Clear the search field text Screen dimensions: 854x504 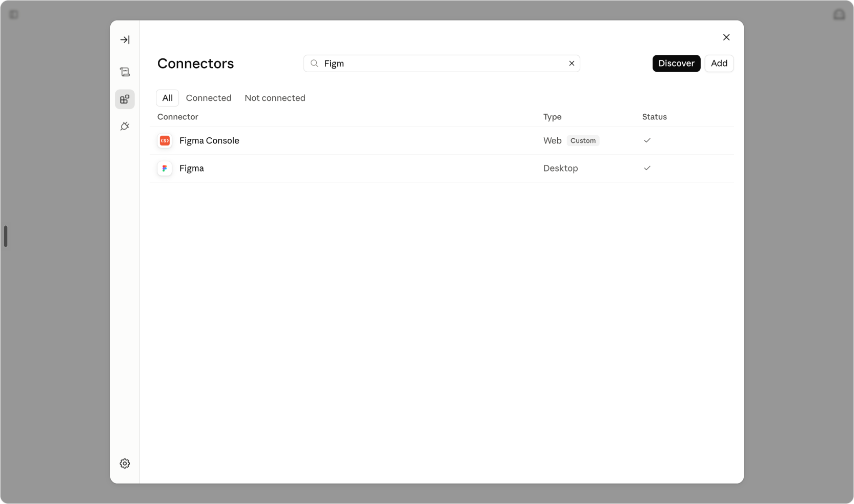(x=572, y=64)
